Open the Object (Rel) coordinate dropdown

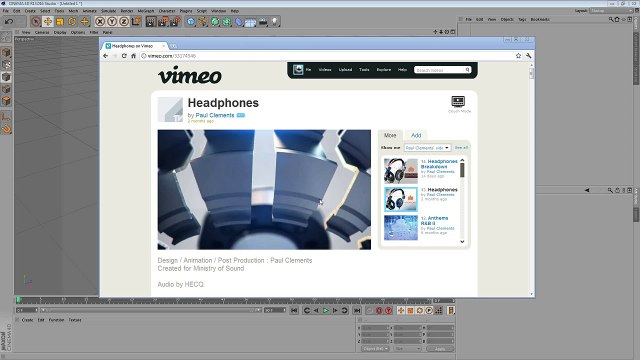pyautogui.click(x=375, y=349)
